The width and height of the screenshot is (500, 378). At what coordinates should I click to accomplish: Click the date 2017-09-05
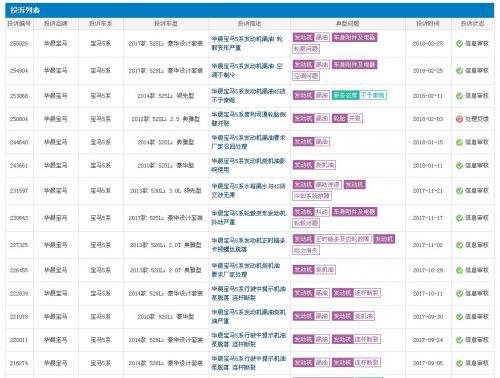pos(428,363)
